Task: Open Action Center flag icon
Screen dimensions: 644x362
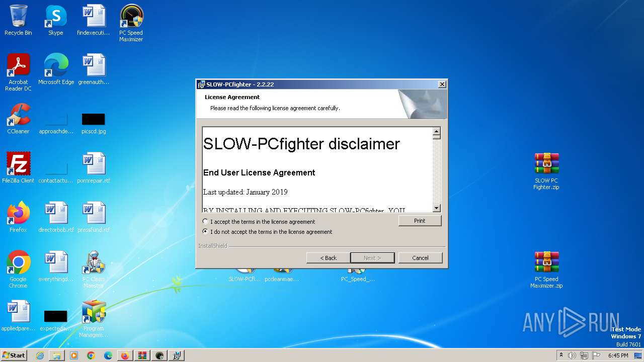Action: pos(596,355)
